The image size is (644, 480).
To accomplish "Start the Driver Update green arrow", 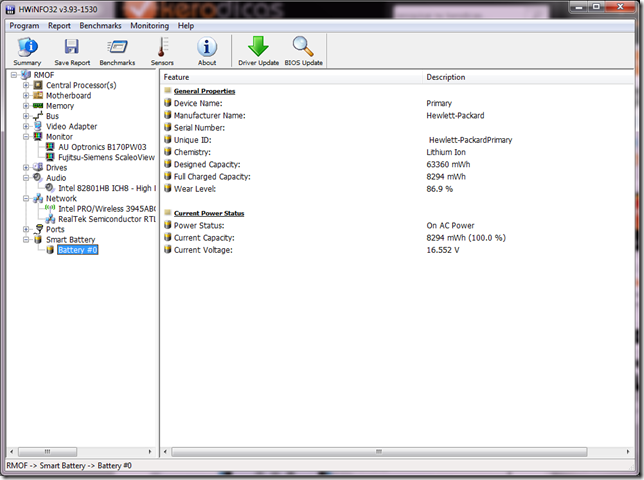I will (x=258, y=51).
